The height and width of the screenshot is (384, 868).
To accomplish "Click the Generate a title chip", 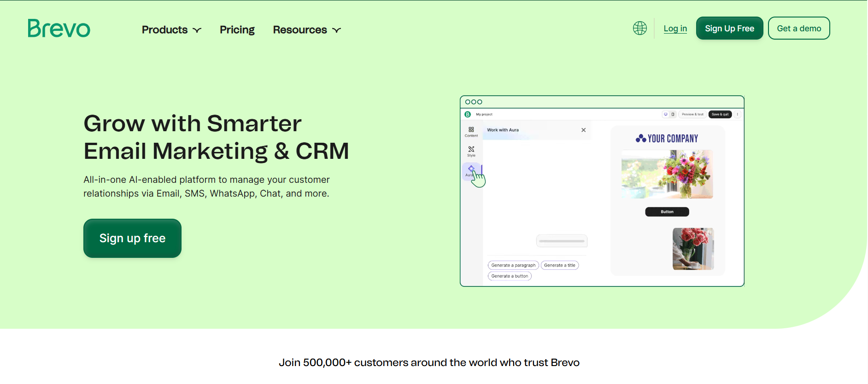I will click(560, 265).
